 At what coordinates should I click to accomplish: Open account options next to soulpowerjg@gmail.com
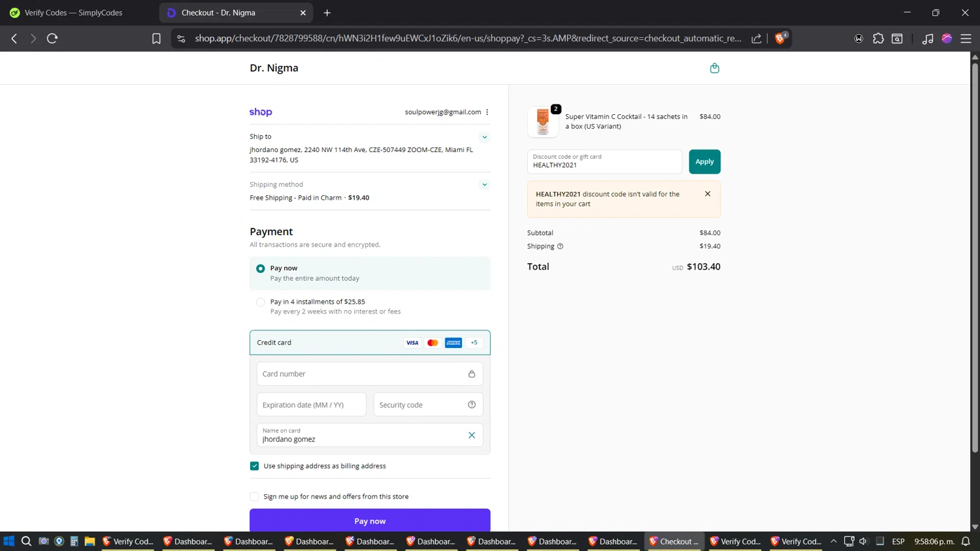click(487, 112)
